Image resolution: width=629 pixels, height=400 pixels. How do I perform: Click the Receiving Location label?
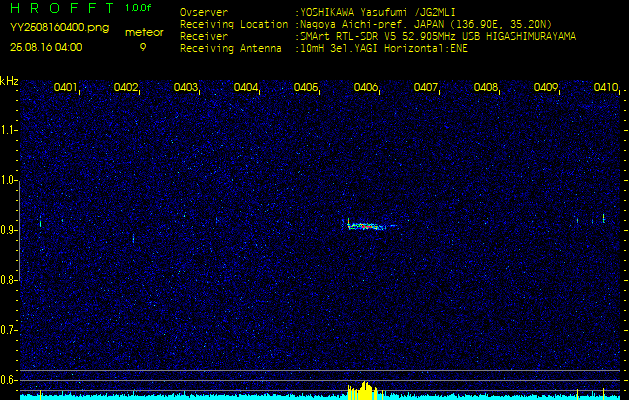pyautogui.click(x=234, y=24)
